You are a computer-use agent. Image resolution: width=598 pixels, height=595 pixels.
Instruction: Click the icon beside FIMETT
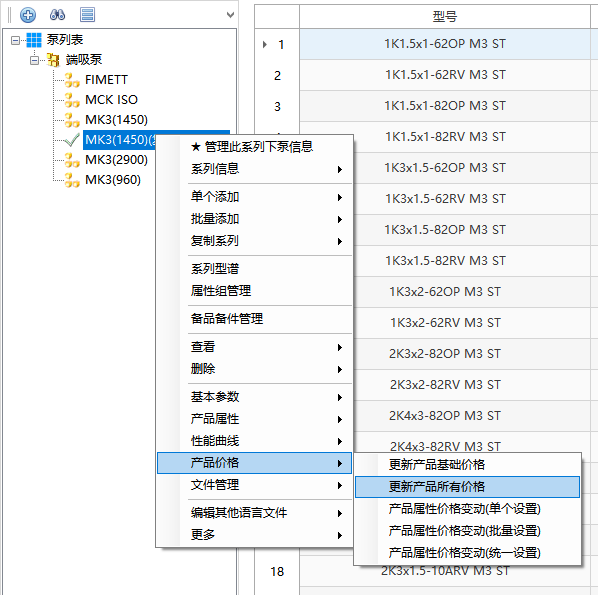tap(72, 80)
